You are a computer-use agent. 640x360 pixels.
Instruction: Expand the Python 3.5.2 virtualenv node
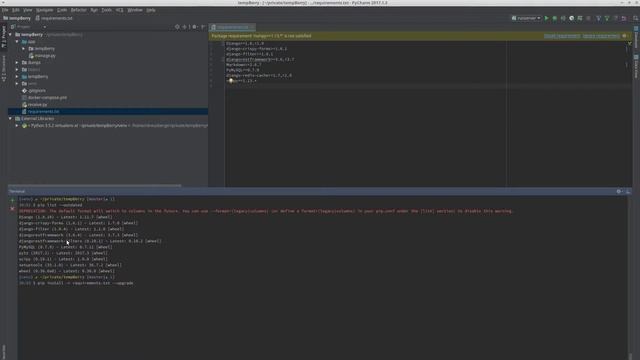click(17, 126)
